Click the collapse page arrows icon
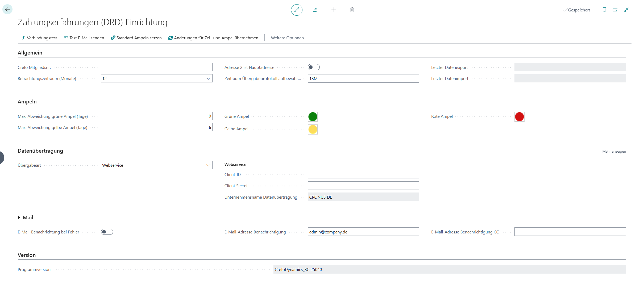Image resolution: width=644 pixels, height=293 pixels. [626, 10]
